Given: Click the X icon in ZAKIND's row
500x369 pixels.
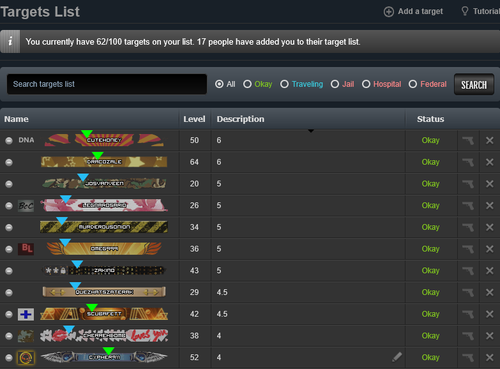Looking at the screenshot, I should point(489,271).
